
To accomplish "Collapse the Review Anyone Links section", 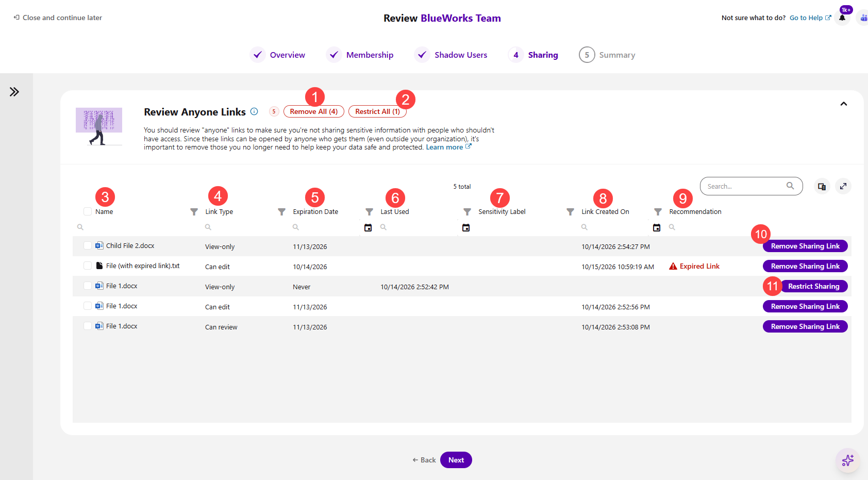I will click(x=844, y=104).
